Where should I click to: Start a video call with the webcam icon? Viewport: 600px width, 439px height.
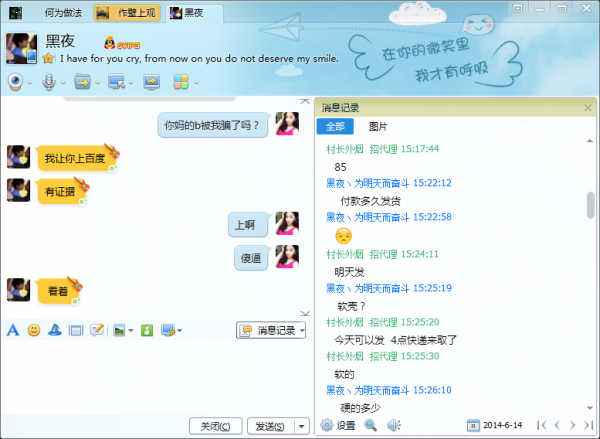pos(15,81)
